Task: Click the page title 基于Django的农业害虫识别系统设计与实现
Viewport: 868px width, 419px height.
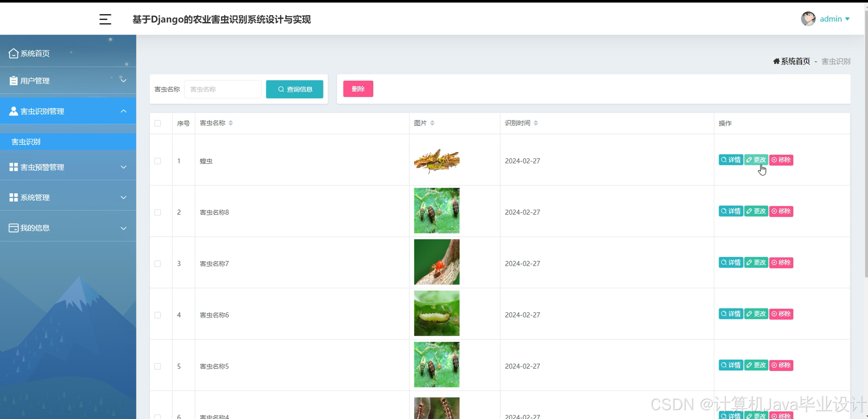Action: pos(221,19)
